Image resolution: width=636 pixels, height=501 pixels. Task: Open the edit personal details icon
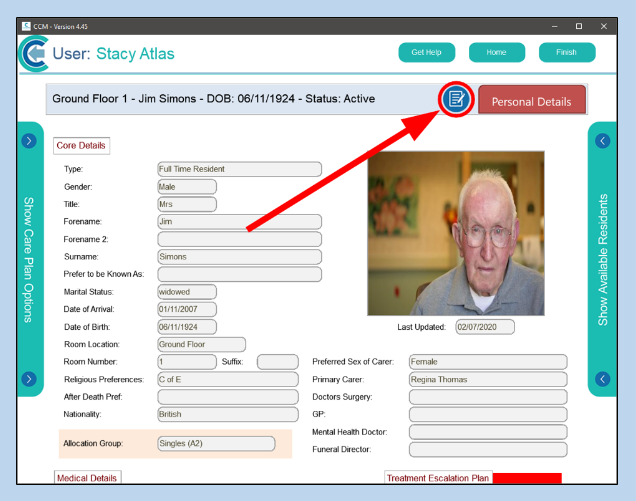tap(456, 99)
